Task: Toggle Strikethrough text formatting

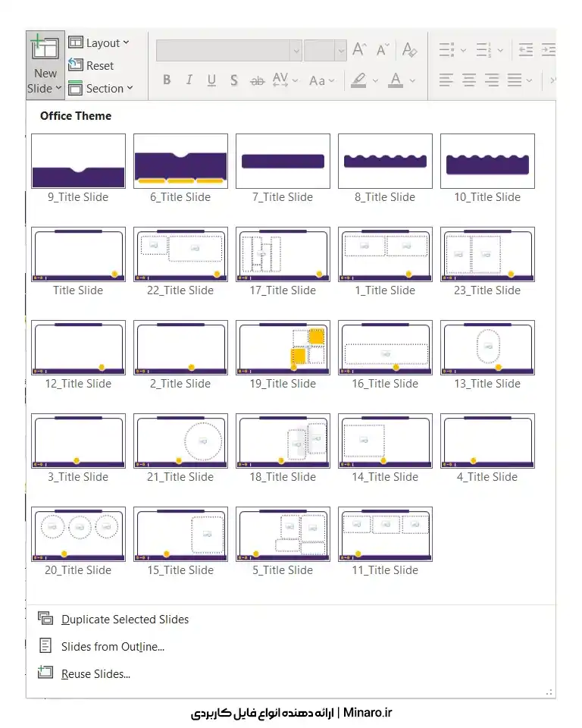Action: point(257,80)
